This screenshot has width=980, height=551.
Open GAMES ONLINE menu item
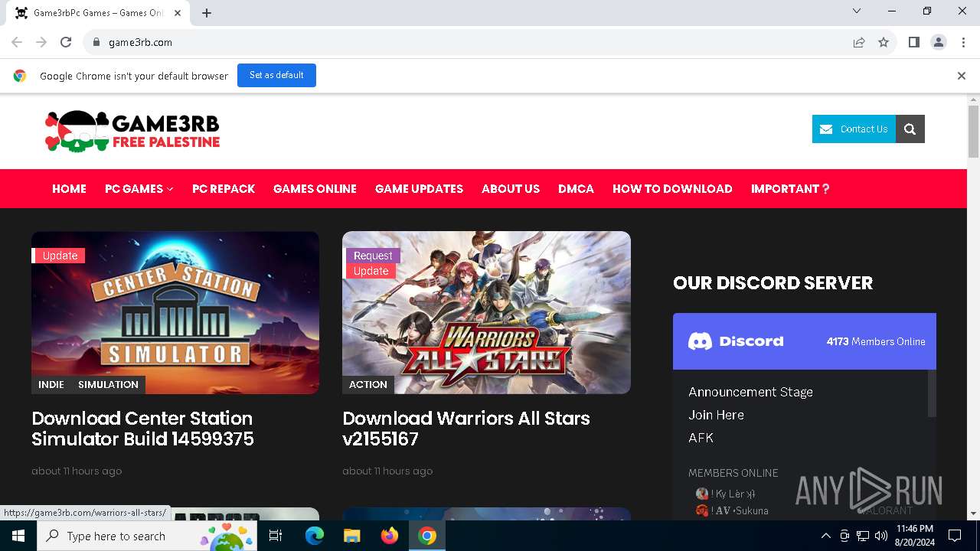[315, 188]
